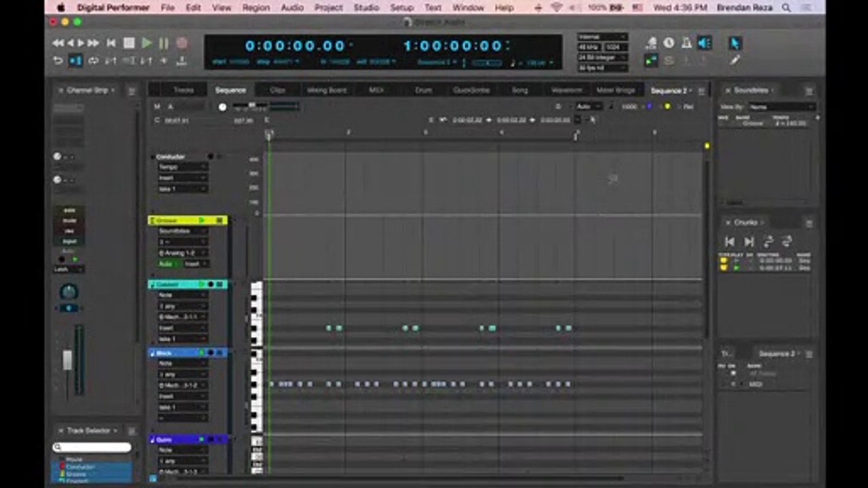Screen dimensions: 868x488
Task: Toggle memory cycle loop mode
Action: pyautogui.click(x=93, y=60)
